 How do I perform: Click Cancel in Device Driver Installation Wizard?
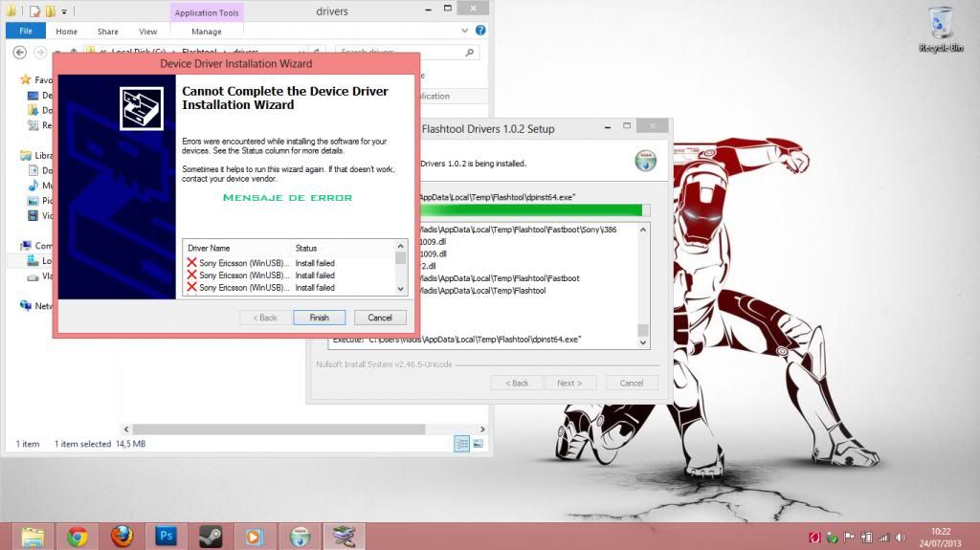[379, 318]
